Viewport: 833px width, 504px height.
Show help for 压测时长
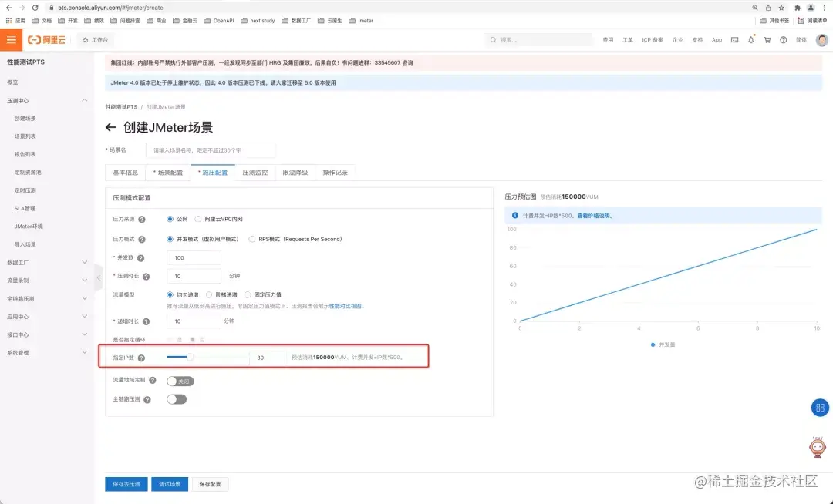(x=146, y=277)
